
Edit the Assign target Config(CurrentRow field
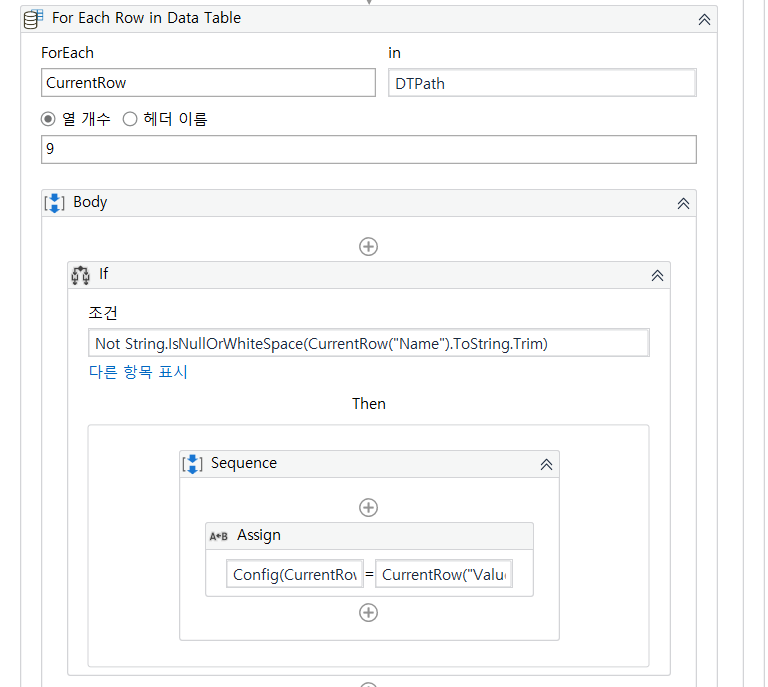pos(295,574)
